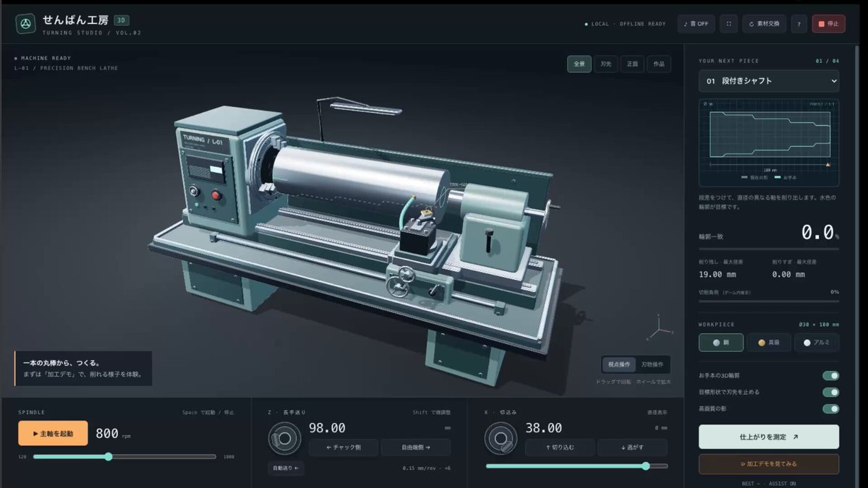Click the 切削負荷 load progress bar

(769, 301)
